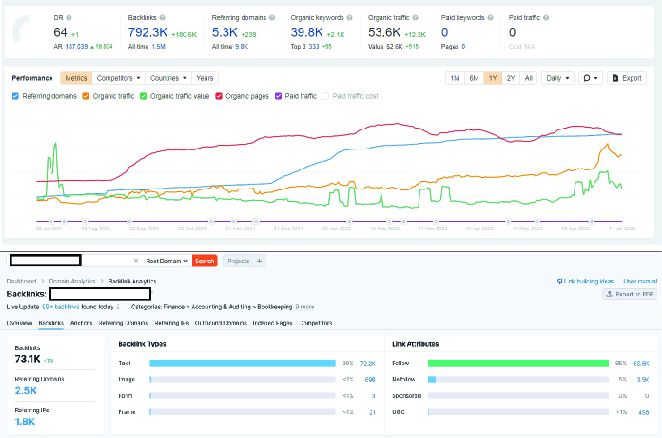This screenshot has height=438, width=662.
Task: Click info icon next to Organic keywords
Action: pos(351,19)
